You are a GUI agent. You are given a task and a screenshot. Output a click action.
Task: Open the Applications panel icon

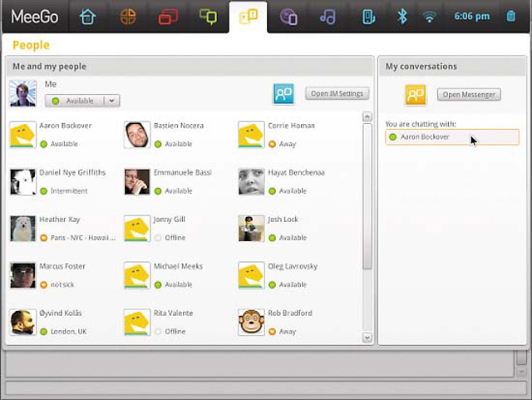(128, 17)
